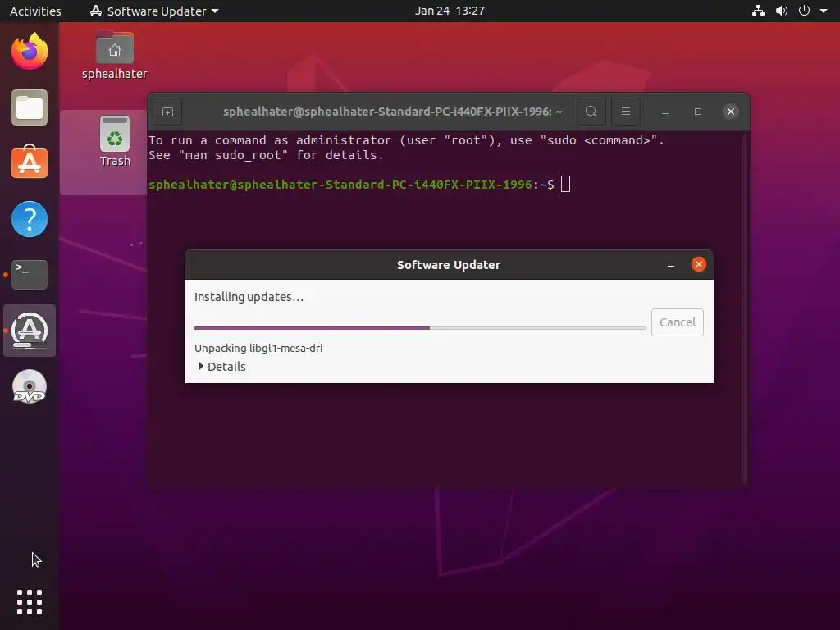Expand the system menu arrow
The image size is (840, 630).
[x=824, y=11]
